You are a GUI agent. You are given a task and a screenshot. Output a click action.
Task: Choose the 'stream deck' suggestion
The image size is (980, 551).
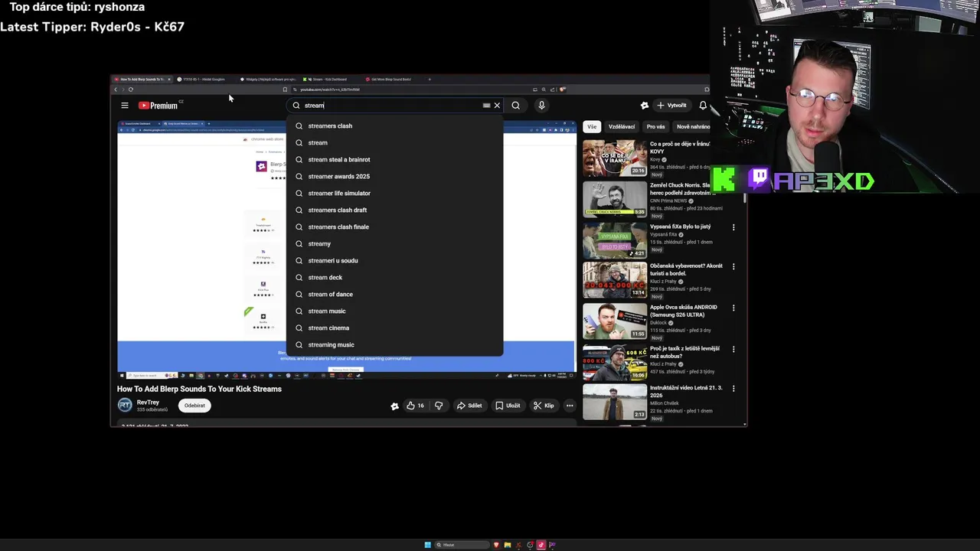tap(395, 277)
